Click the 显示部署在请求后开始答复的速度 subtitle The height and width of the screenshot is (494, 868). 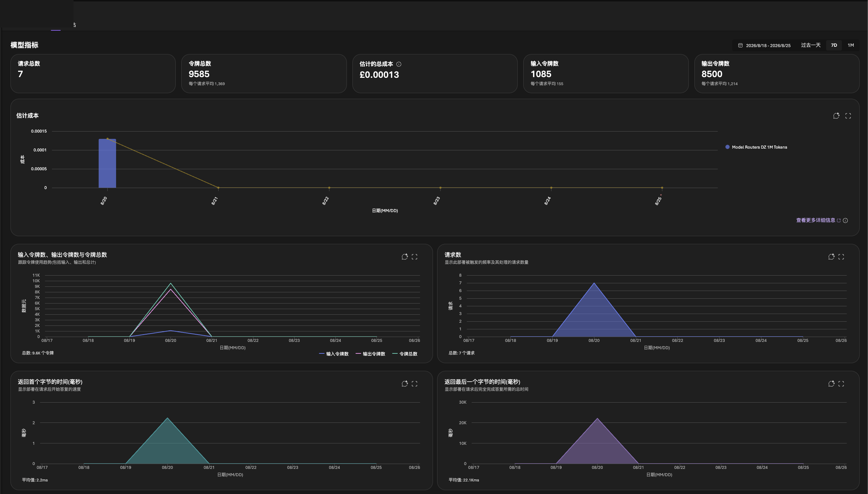(x=50, y=389)
